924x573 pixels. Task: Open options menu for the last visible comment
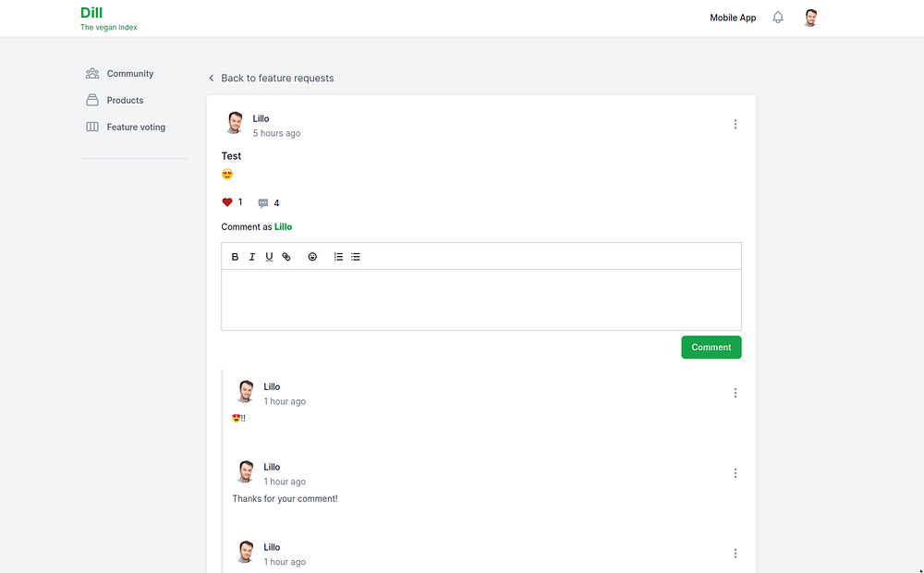pos(736,554)
